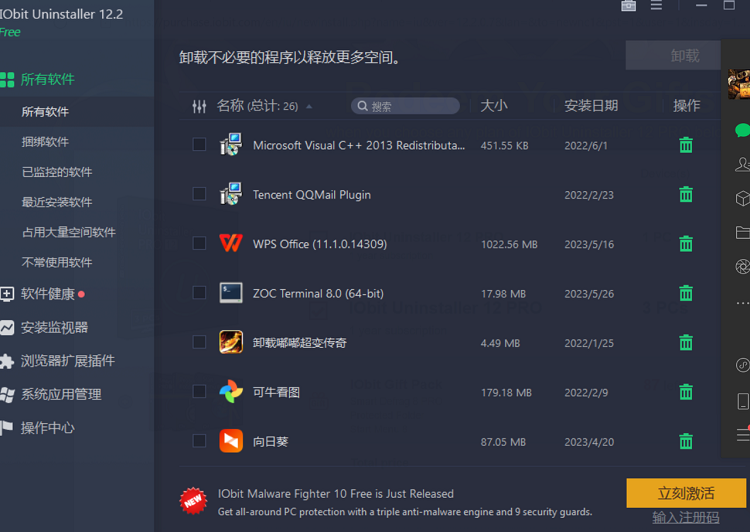Open the 所有软件 sub-item
Image resolution: width=750 pixels, height=532 pixels.
click(45, 112)
